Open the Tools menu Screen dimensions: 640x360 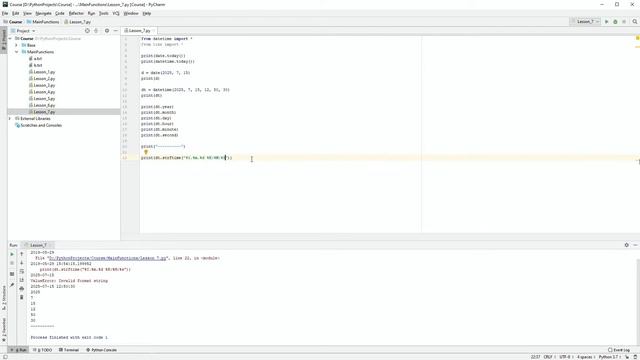point(104,13)
